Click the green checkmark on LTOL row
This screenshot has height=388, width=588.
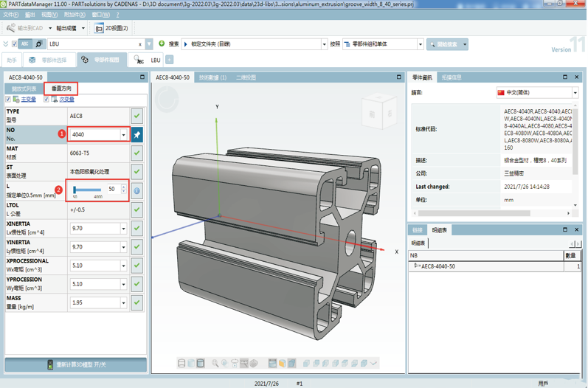pos(137,209)
